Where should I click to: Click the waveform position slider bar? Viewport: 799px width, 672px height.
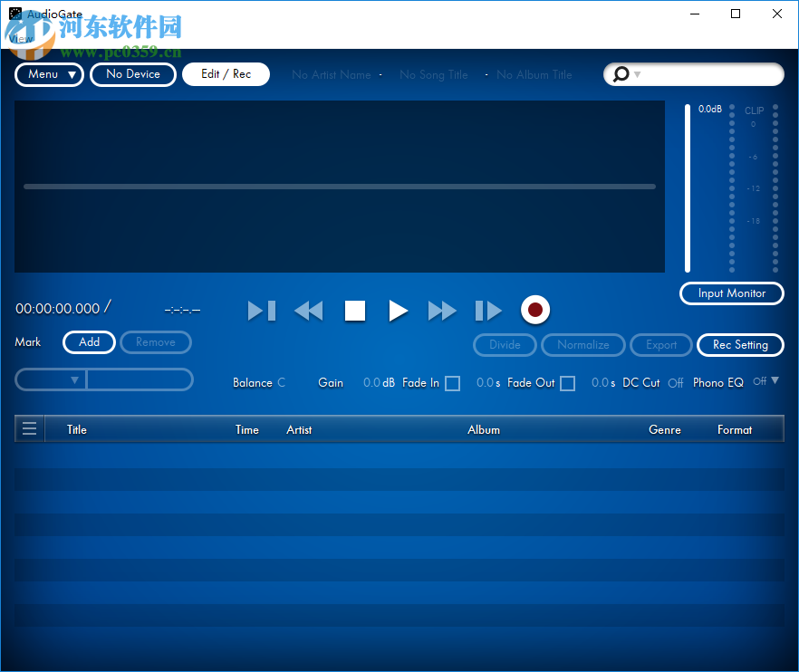(x=340, y=187)
